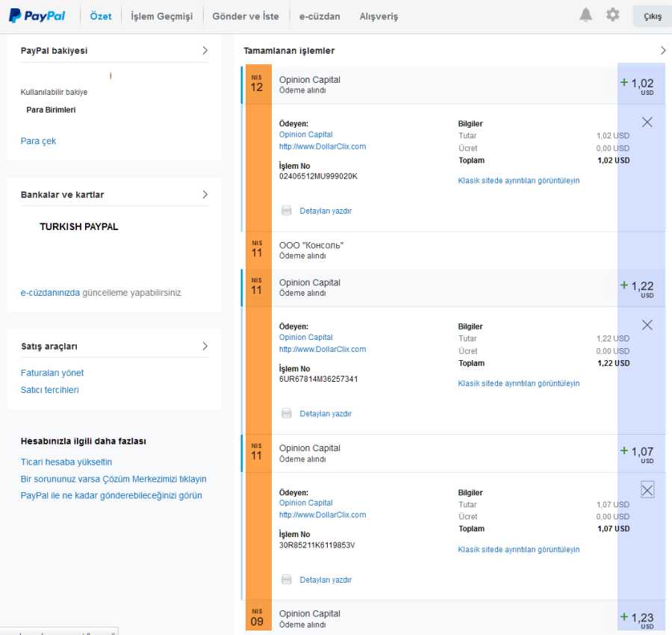The width and height of the screenshot is (672, 635).
Task: Click the TURKISH PAYPAL card entry
Action: (78, 227)
